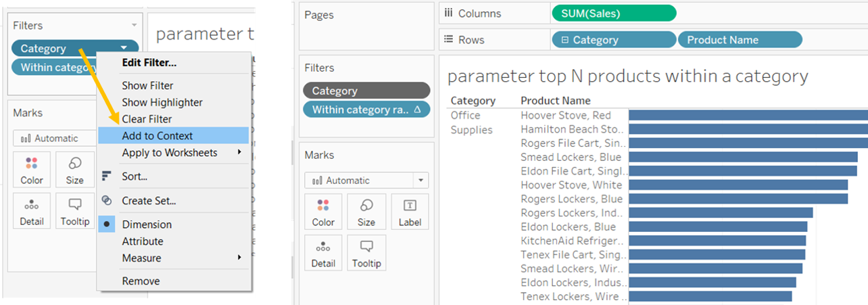Click Smead Lockers, Wir.. label
868x305 pixels.
pos(573,268)
